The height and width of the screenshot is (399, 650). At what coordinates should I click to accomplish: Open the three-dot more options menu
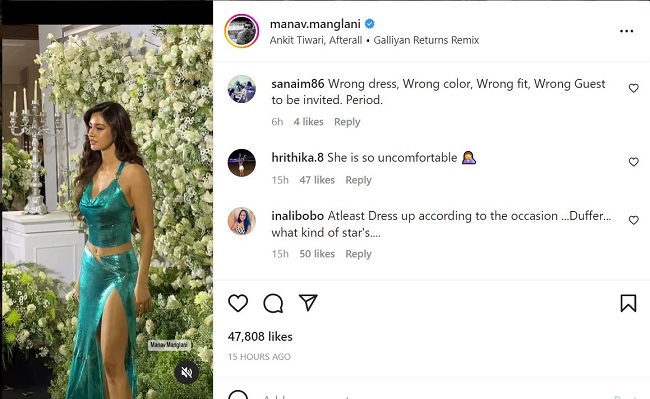coord(626,31)
